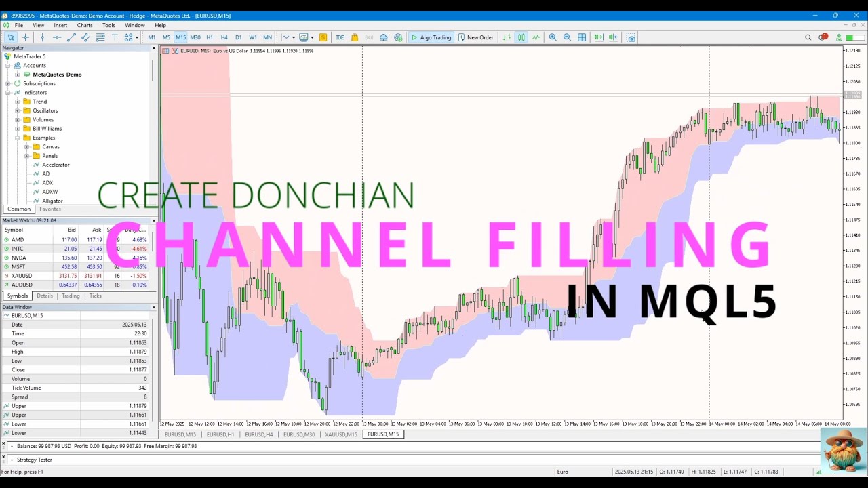Open the Help menu

[x=160, y=25]
